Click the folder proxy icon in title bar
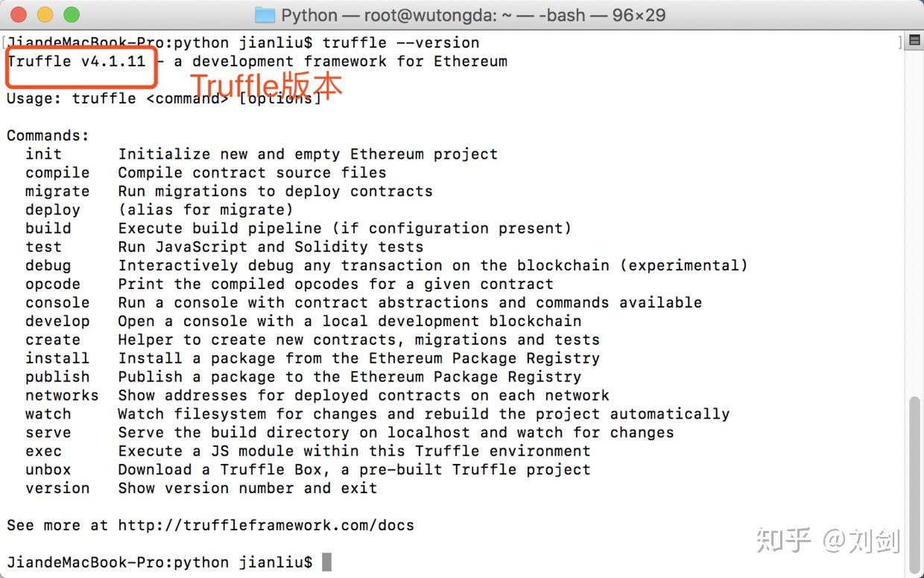Viewport: 924px width, 578px height. coord(265,15)
